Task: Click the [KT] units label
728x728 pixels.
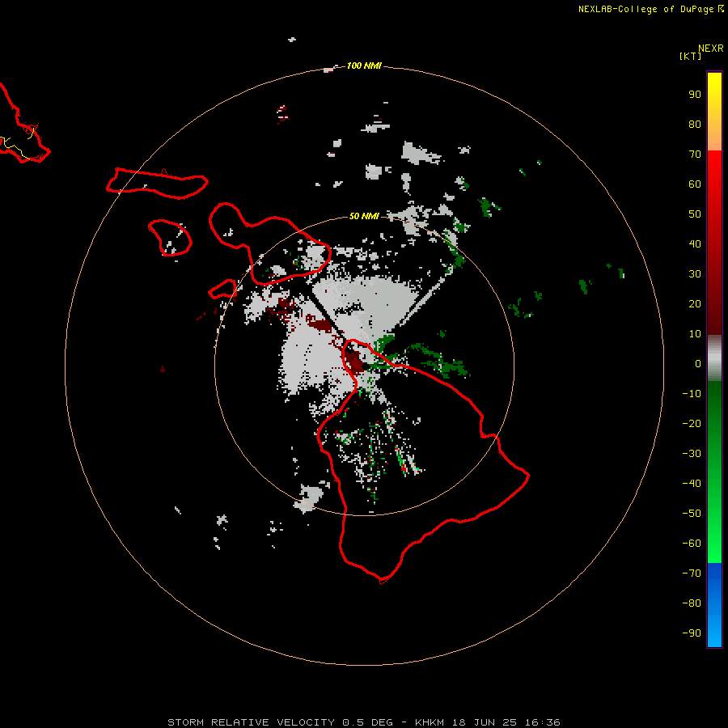Action: pos(691,56)
